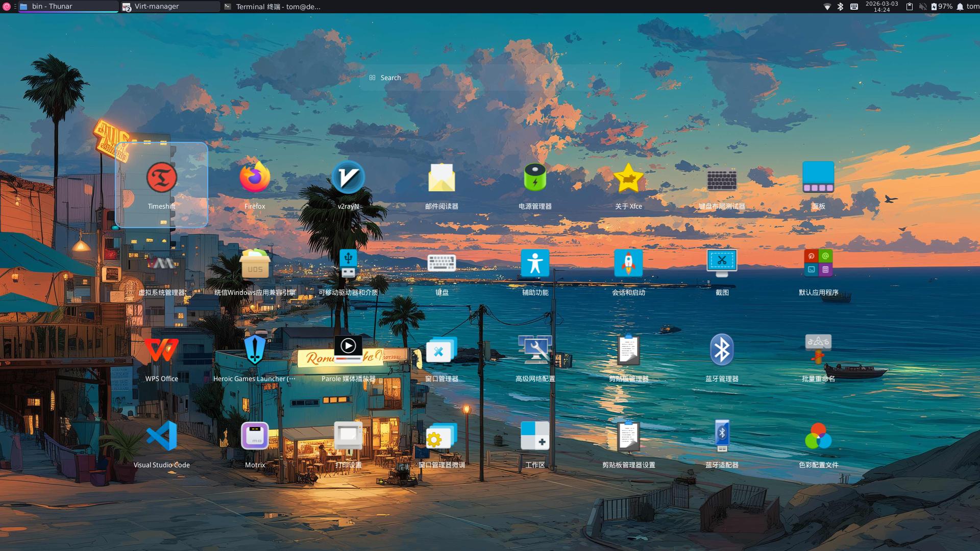Switch to Terminal window in taskbar
Screen dimensions: 980x551
pyautogui.click(x=273, y=6)
